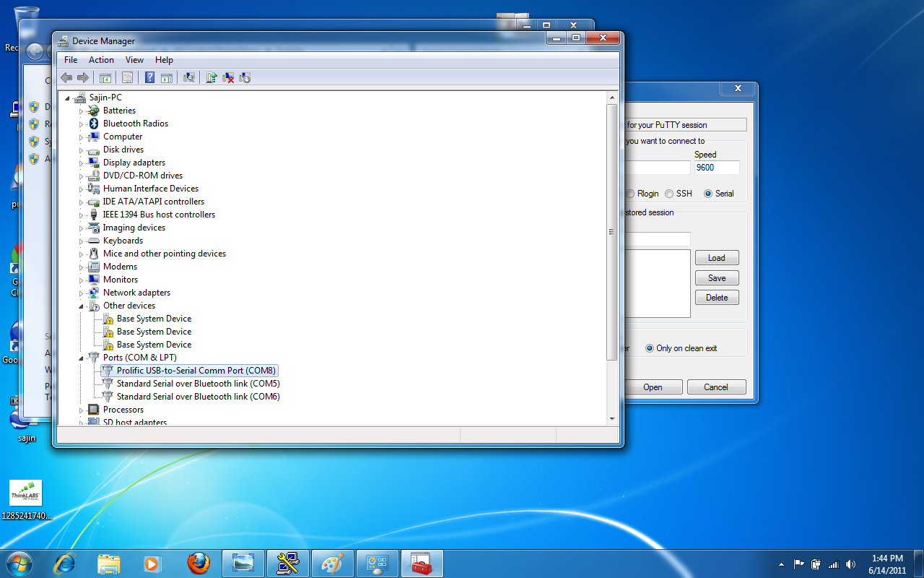Select the Modems category row
The width and height of the screenshot is (924, 578).
click(120, 267)
